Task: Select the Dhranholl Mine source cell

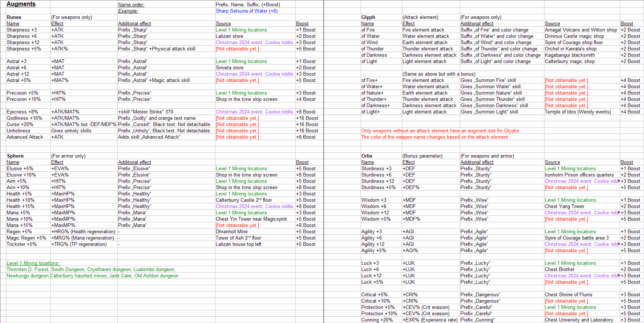Action: pos(232,232)
